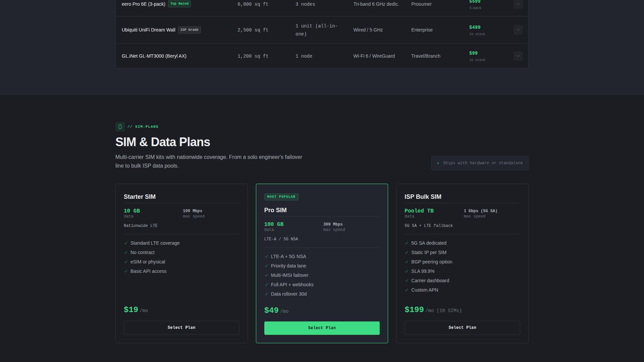Click the checkmark beside SLA 99.9%

tap(407, 271)
